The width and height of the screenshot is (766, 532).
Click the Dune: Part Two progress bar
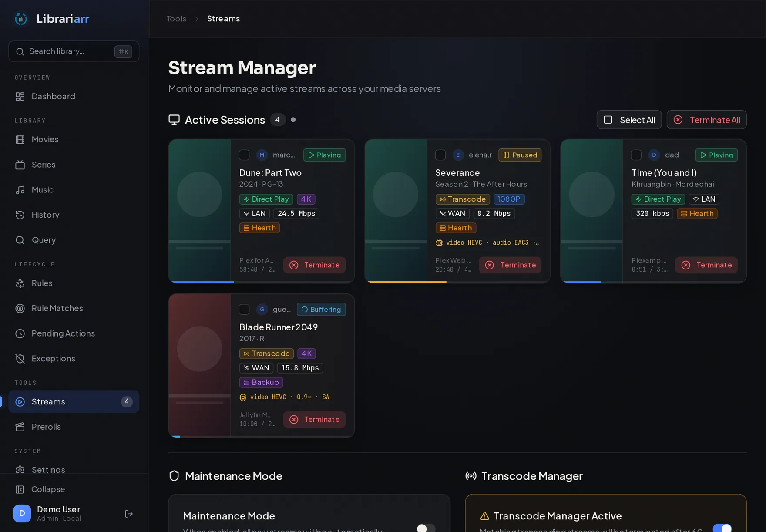(262, 282)
